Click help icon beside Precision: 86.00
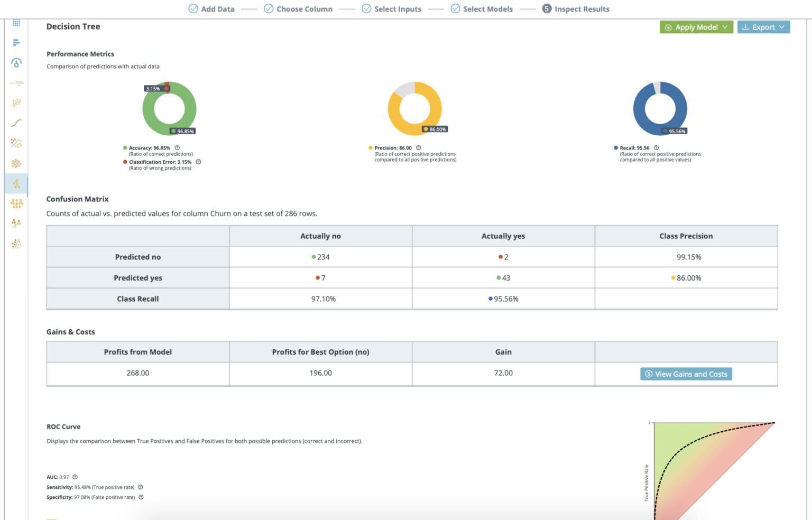 (419, 148)
